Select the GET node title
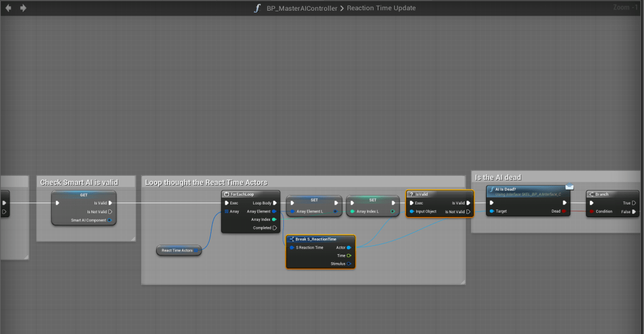The width and height of the screenshot is (644, 334). point(84,194)
